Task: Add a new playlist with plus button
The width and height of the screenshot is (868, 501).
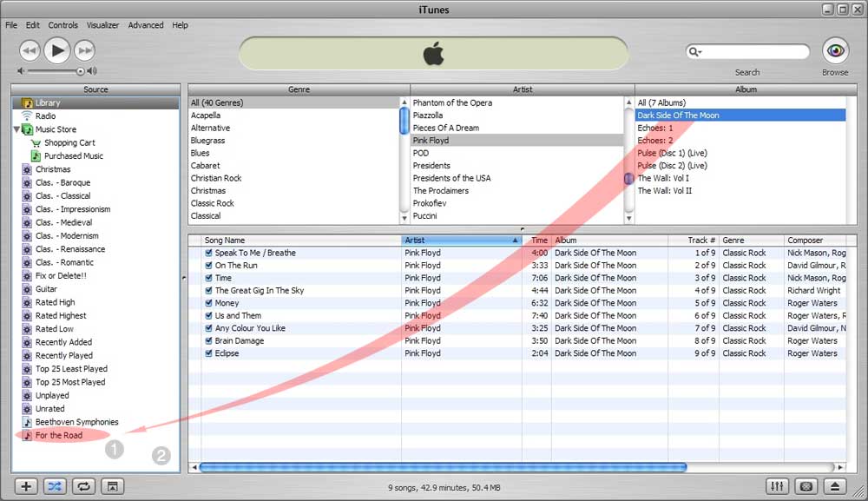Action: pyautogui.click(x=26, y=486)
